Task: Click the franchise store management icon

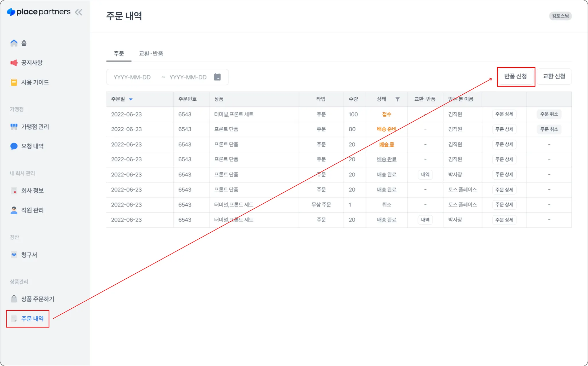Action: coord(14,126)
